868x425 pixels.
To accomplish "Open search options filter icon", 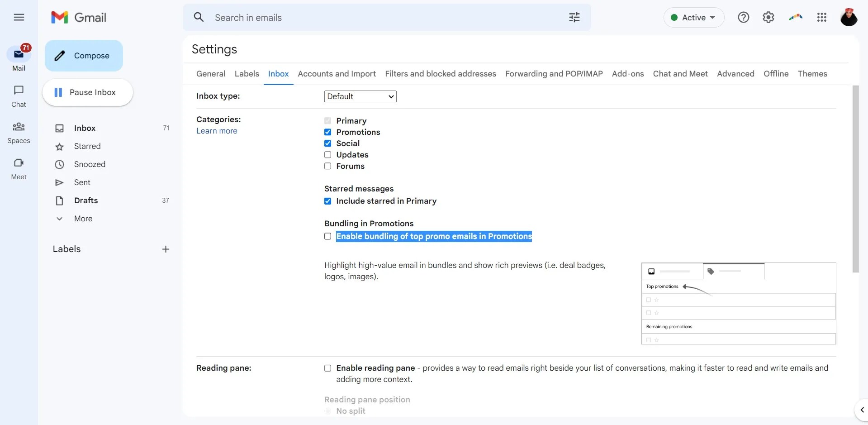I will point(574,17).
